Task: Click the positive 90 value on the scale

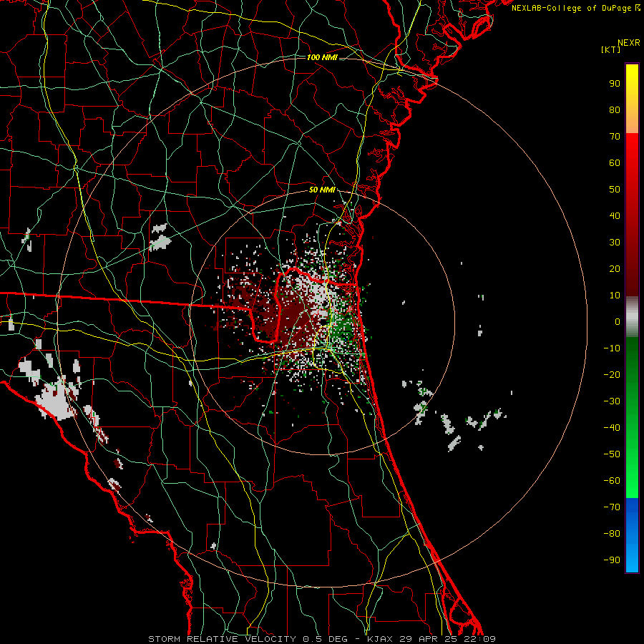Action: coord(615,84)
